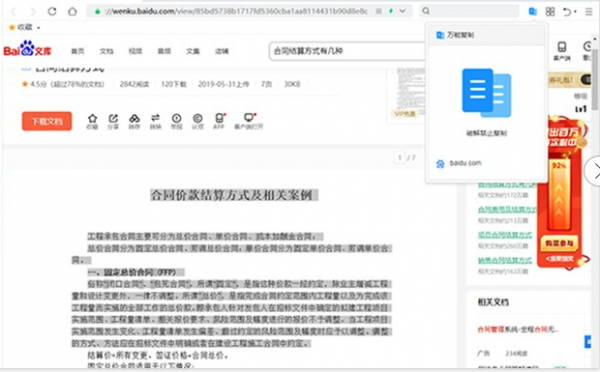Open the four-square extensions grid icon
This screenshot has height=372, width=600.
[x=550, y=11]
